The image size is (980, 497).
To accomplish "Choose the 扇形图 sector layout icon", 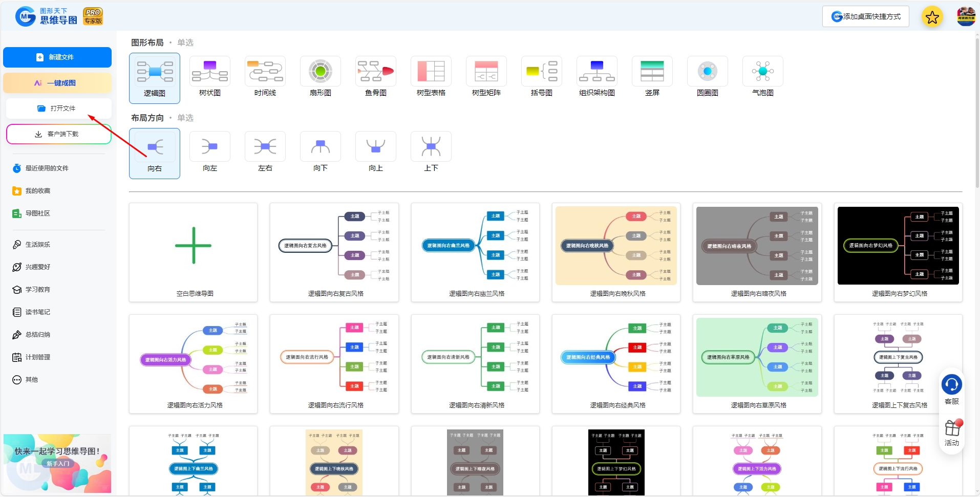I will (x=320, y=72).
